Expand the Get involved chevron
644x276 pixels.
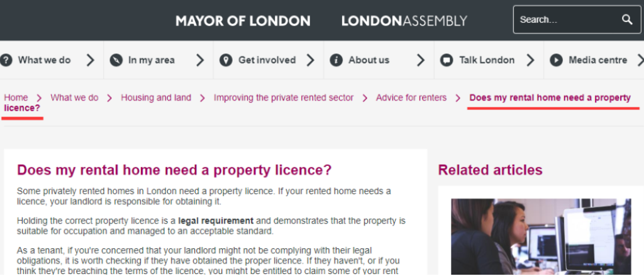tap(311, 60)
